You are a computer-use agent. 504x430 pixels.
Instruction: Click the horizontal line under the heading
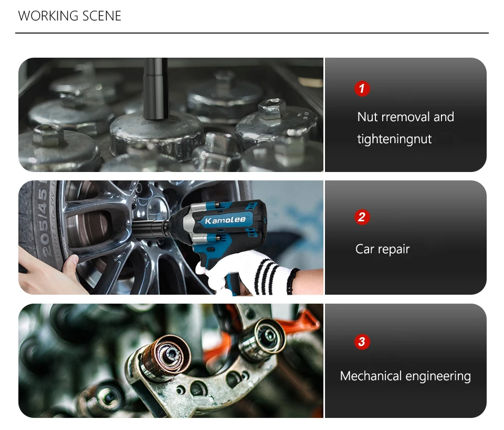tap(252, 33)
